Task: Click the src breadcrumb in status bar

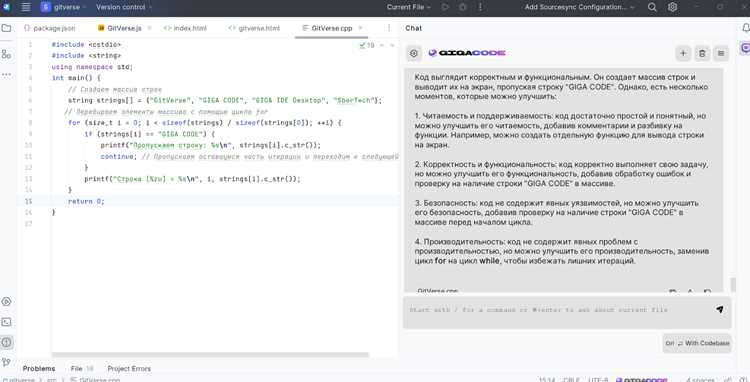Action: (x=51, y=380)
